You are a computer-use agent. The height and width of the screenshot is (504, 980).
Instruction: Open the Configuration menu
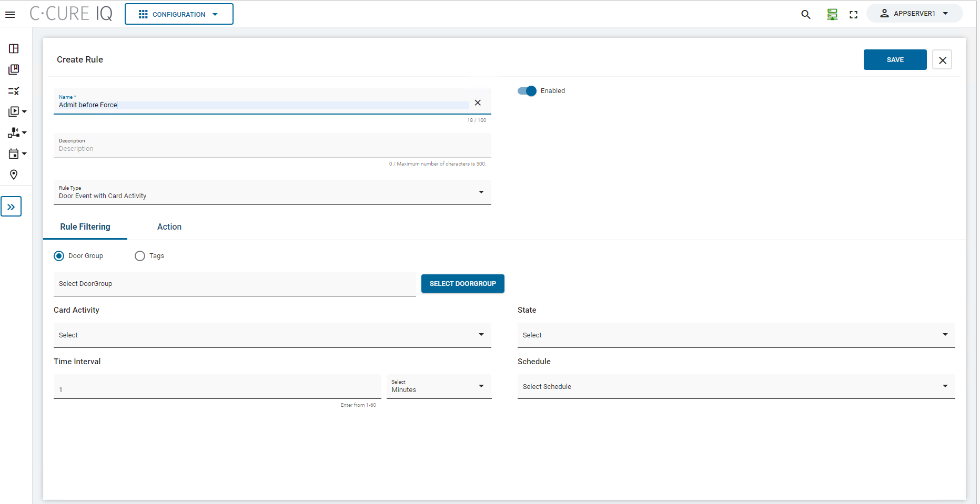point(179,14)
